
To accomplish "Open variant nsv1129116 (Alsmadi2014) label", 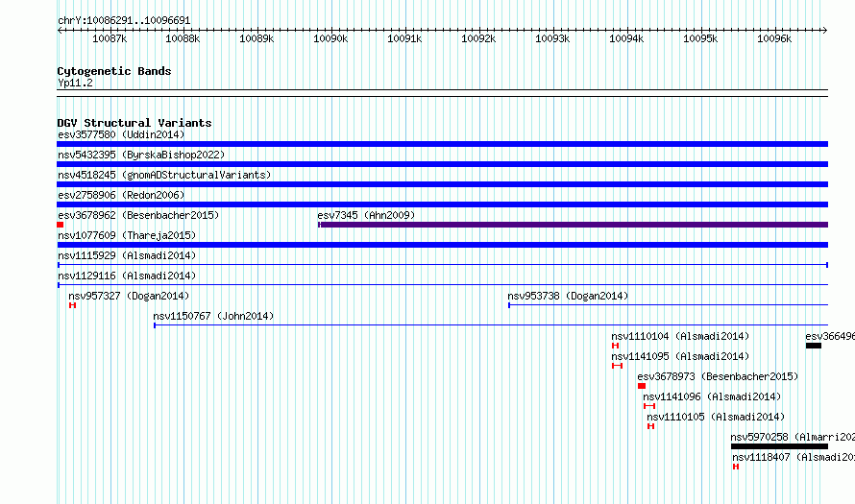I will pos(127,276).
